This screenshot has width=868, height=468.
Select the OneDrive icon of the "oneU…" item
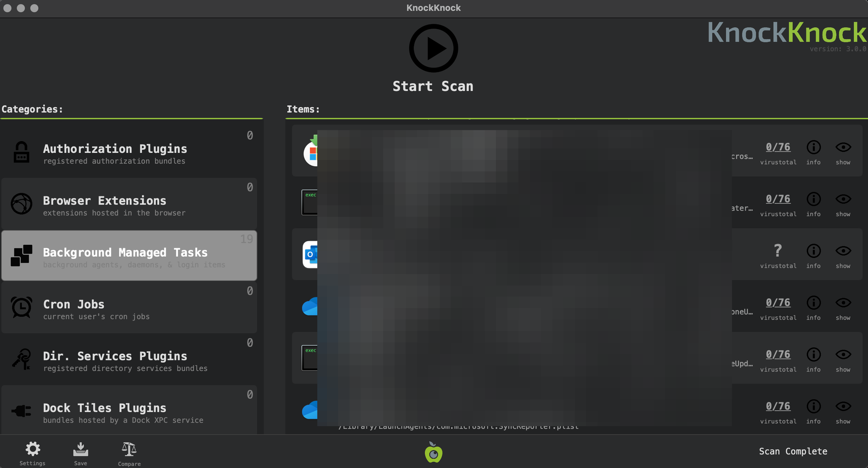tap(310, 306)
